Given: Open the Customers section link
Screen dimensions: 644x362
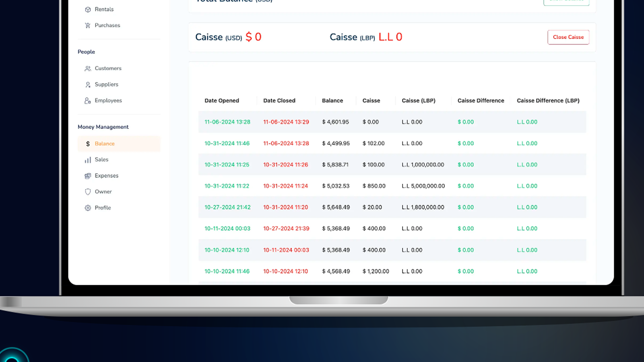Looking at the screenshot, I should tap(108, 68).
